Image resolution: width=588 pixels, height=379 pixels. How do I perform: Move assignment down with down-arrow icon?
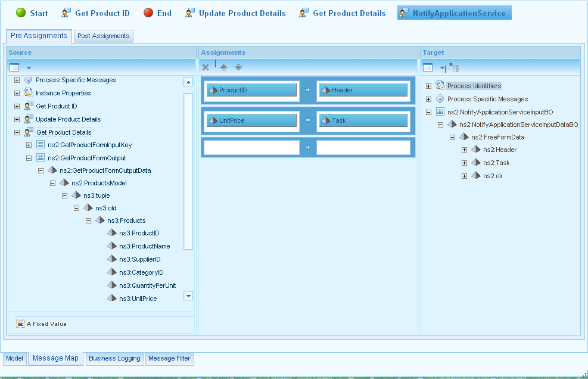pyautogui.click(x=238, y=67)
